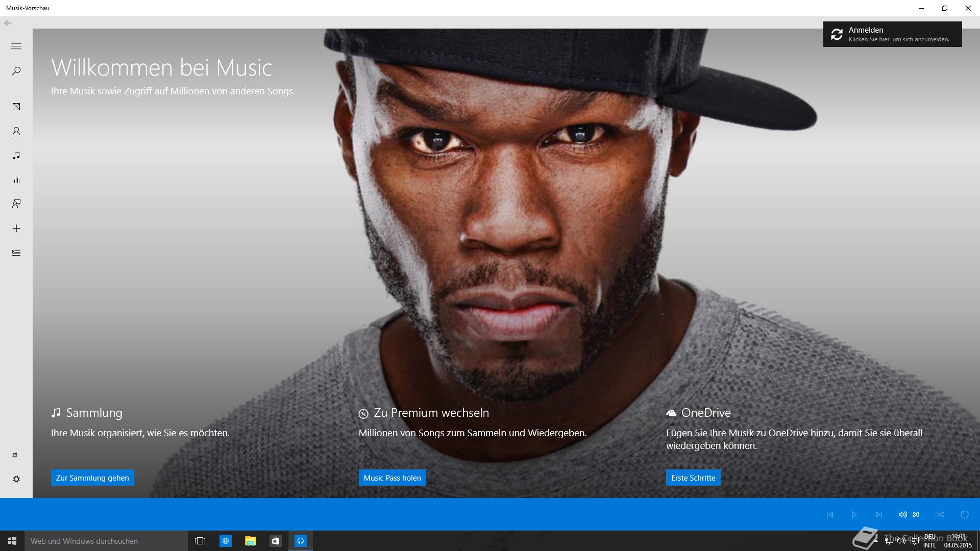Click the Music Pass holen button
Image resolution: width=980 pixels, height=551 pixels.
392,478
